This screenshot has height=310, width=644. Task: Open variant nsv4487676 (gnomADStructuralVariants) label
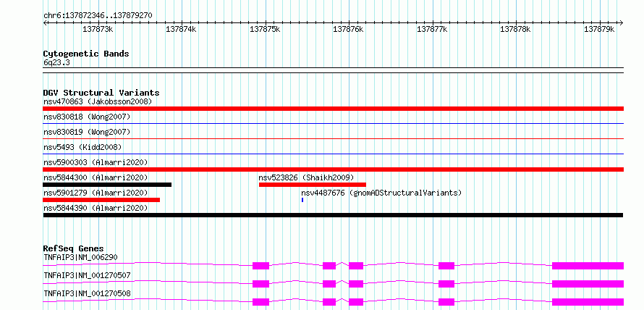[x=381, y=193]
